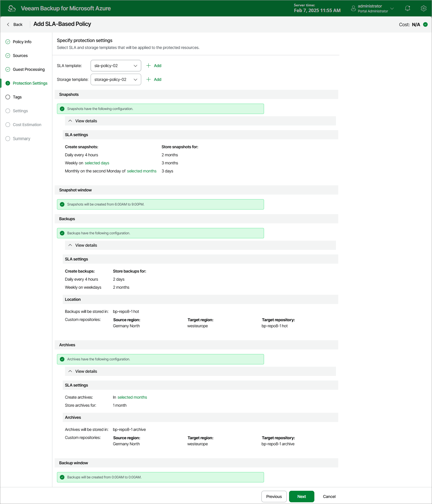Click the Previous button

pos(274,497)
